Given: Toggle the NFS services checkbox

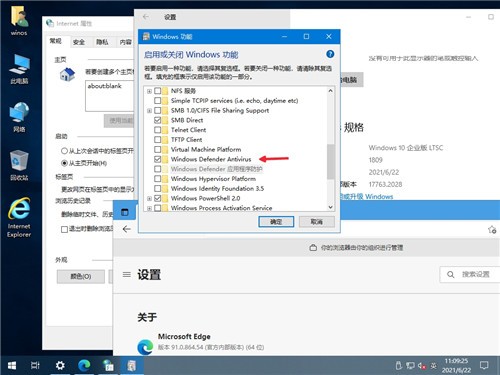Looking at the screenshot, I should click(x=158, y=91).
